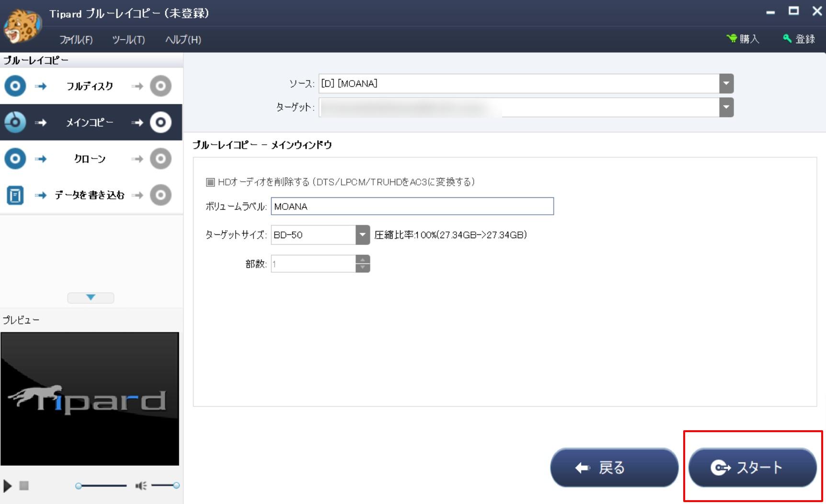Play the preview video
Viewport: 826px width, 504px height.
point(7,486)
